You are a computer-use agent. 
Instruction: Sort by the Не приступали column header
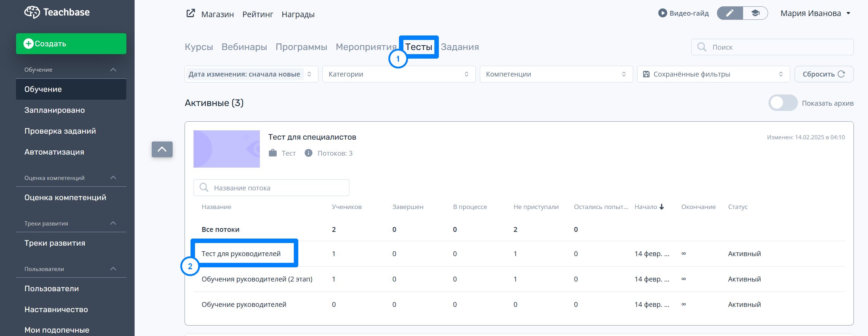tap(536, 207)
